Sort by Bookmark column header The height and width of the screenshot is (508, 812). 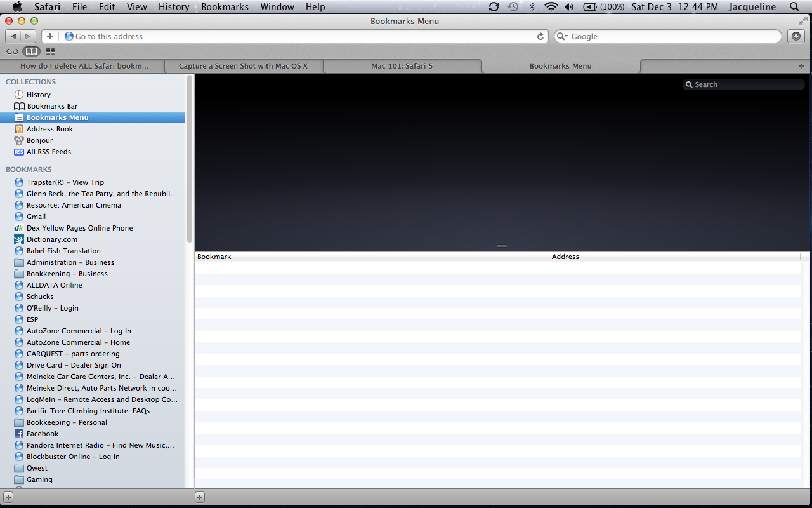pos(371,257)
